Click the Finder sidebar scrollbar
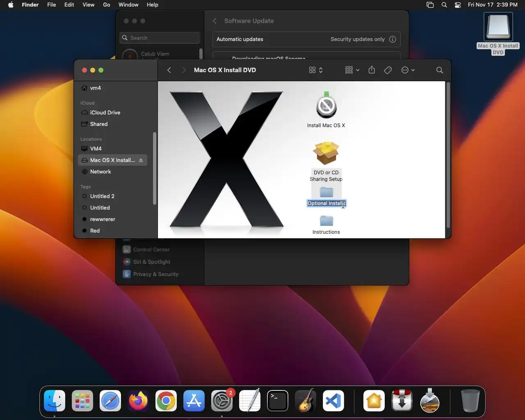Image resolution: width=525 pixels, height=420 pixels. click(x=155, y=168)
